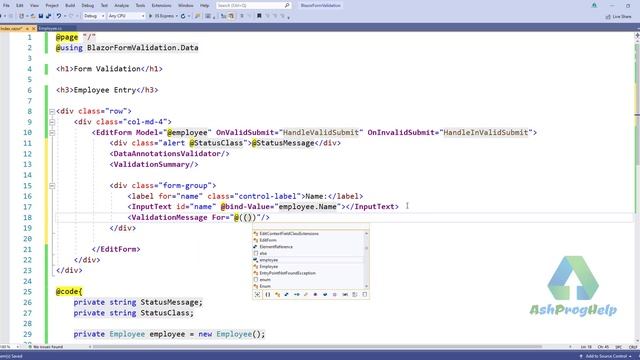Click the bookmark toolbar icon
Screen dimensions: 640x360
click(x=259, y=16)
